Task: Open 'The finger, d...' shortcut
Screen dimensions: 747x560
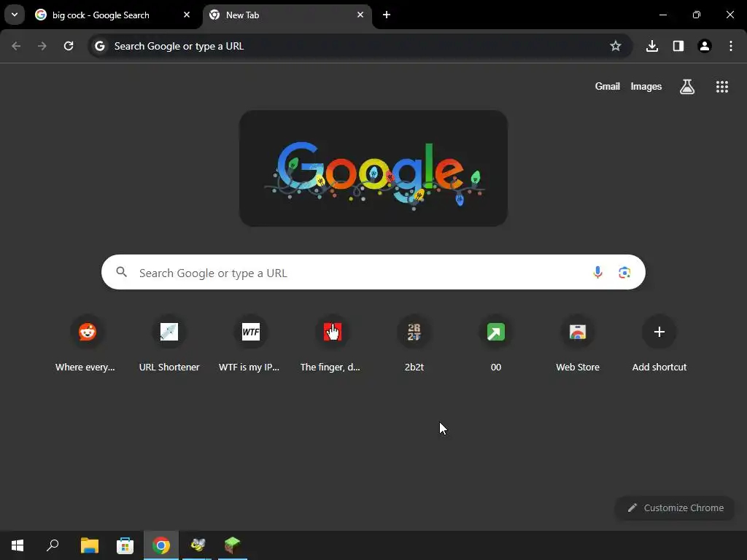Action: 333,344
